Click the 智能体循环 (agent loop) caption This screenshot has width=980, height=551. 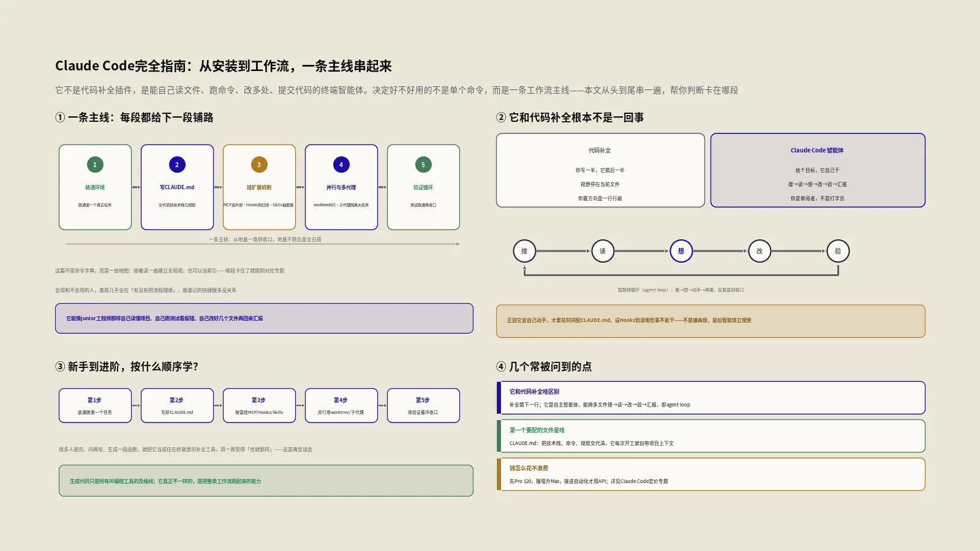pos(680,290)
